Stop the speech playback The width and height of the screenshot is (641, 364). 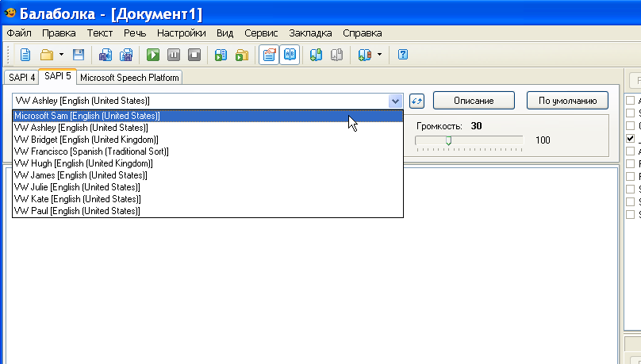pyautogui.click(x=194, y=55)
